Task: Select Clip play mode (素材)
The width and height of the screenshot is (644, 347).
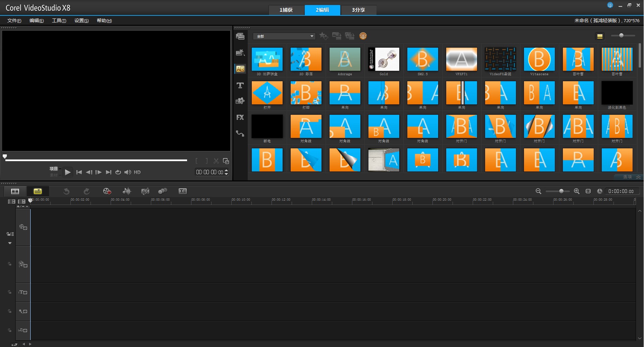Action: tap(54, 175)
